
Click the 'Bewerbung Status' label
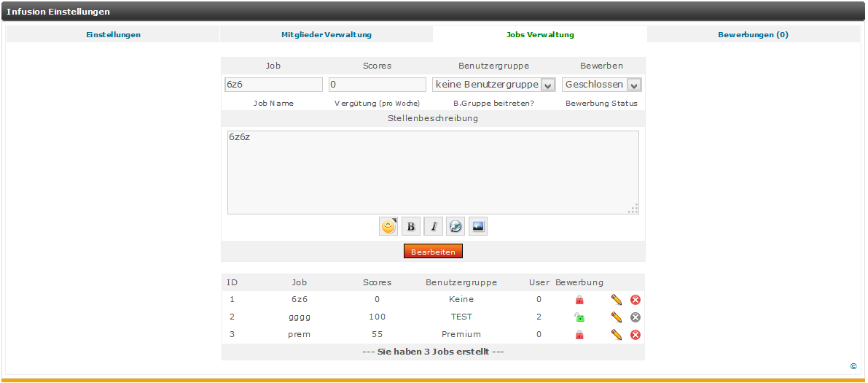point(602,104)
